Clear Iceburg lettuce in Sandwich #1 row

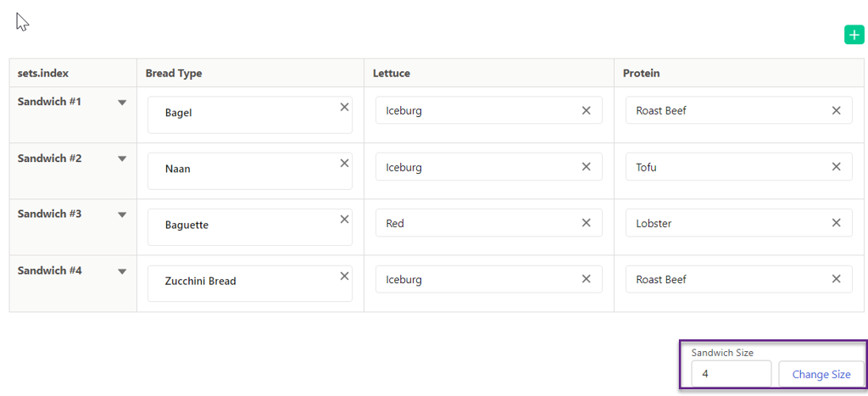point(587,111)
